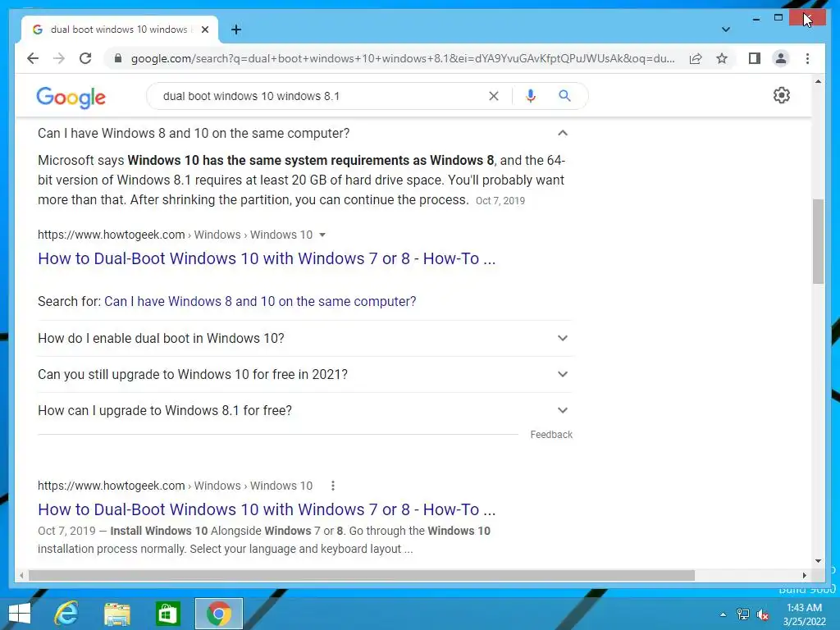Open Chrome three-dot menu
Viewport: 840px width, 630px height.
click(x=807, y=58)
